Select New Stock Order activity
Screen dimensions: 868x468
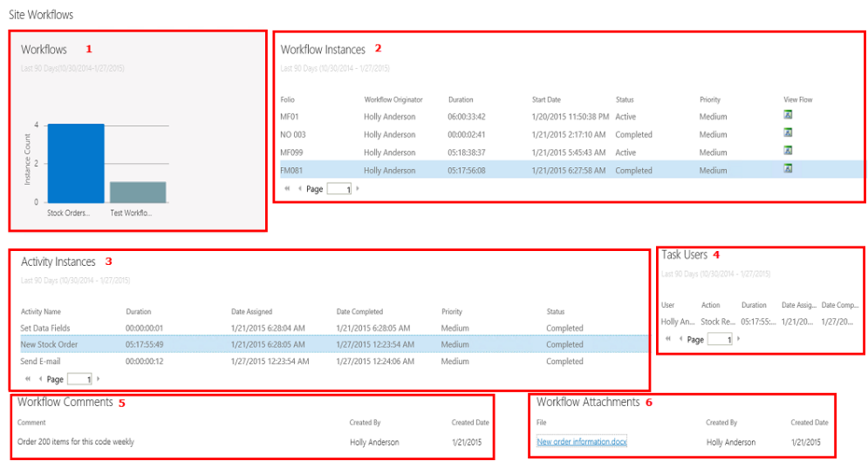[334, 344]
